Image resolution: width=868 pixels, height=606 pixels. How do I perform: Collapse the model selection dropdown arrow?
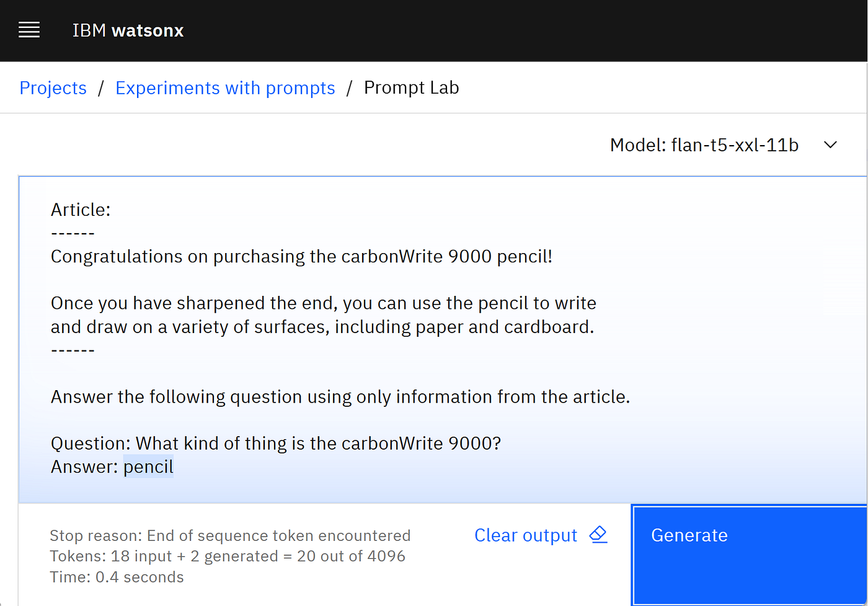coord(830,145)
